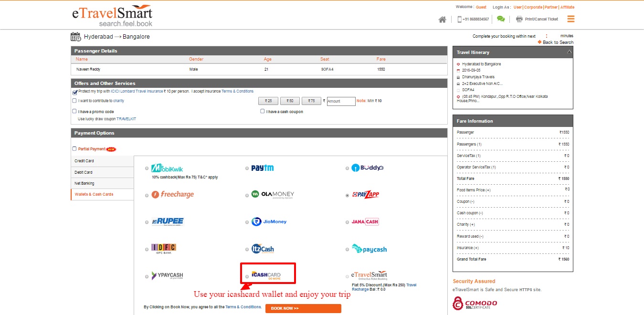Click the Buddy wallet logo
Screen dimensions: 644x315
368,168
